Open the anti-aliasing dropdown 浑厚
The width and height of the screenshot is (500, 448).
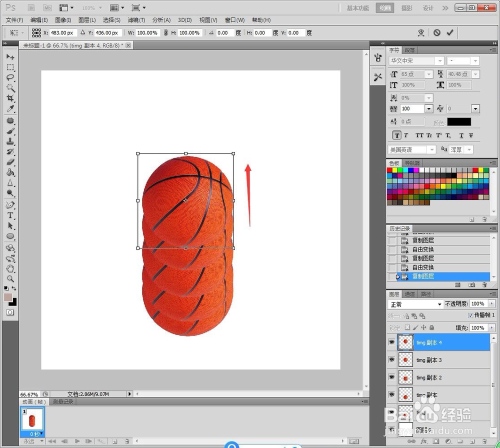[x=469, y=149]
